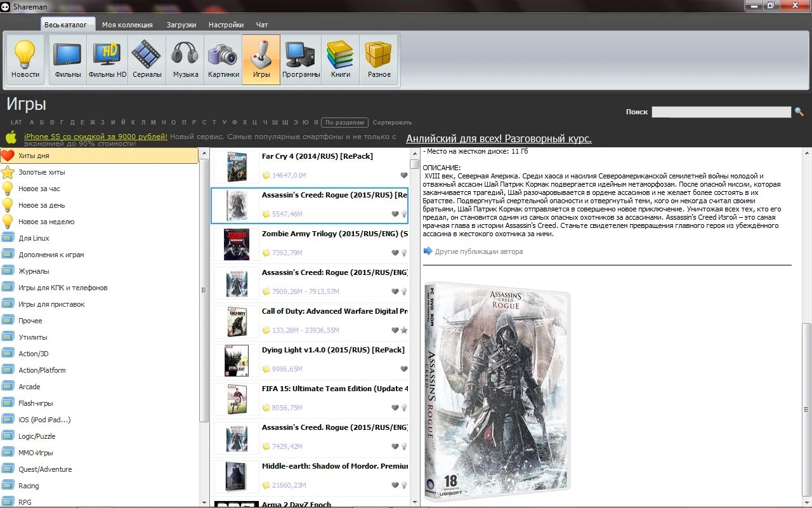The height and width of the screenshot is (508, 812).
Task: Click the blue arrow next to Другие публикации автора
Action: tap(428, 251)
